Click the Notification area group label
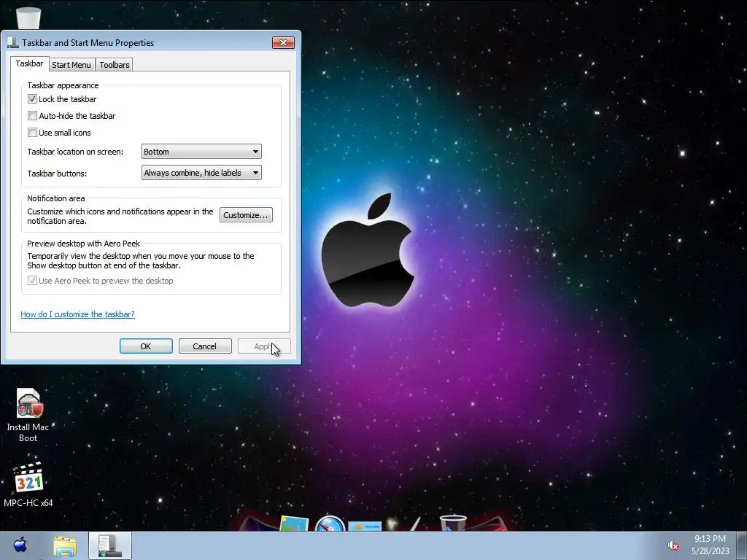The image size is (747, 560). pos(55,198)
